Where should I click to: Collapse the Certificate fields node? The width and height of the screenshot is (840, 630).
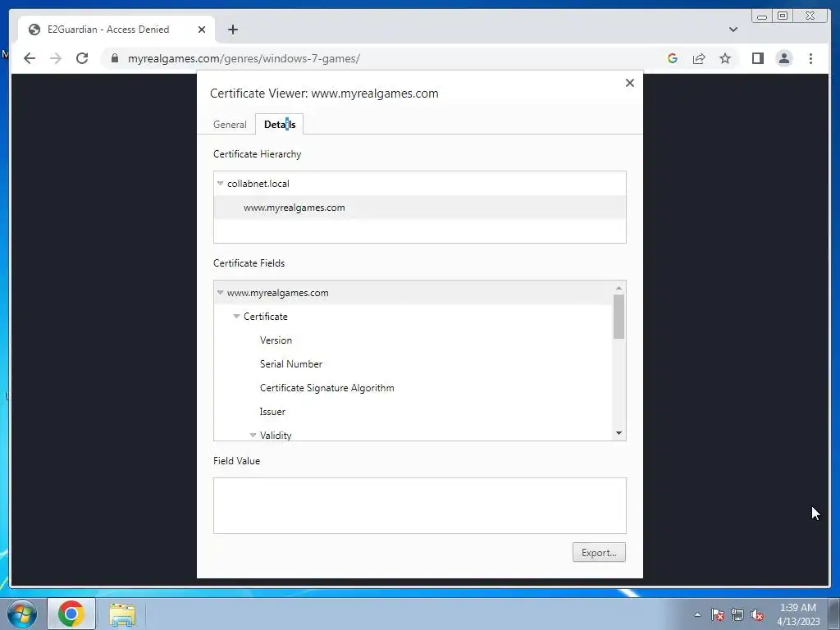[236, 316]
